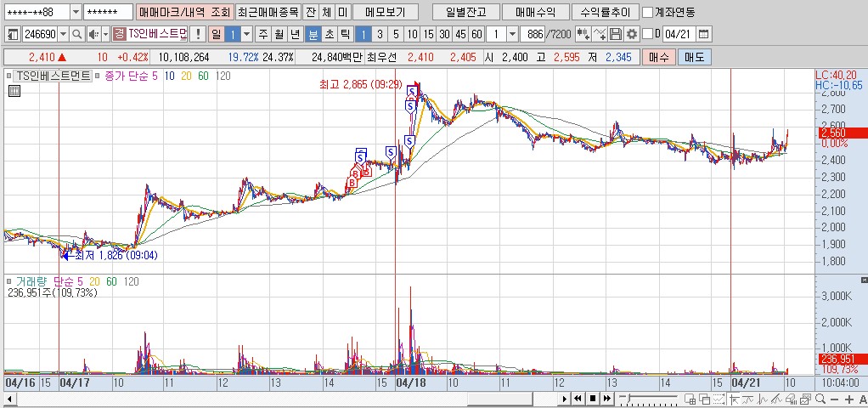Select the 5-minute interval tab
The width and height of the screenshot is (868, 408).
coord(396,34)
